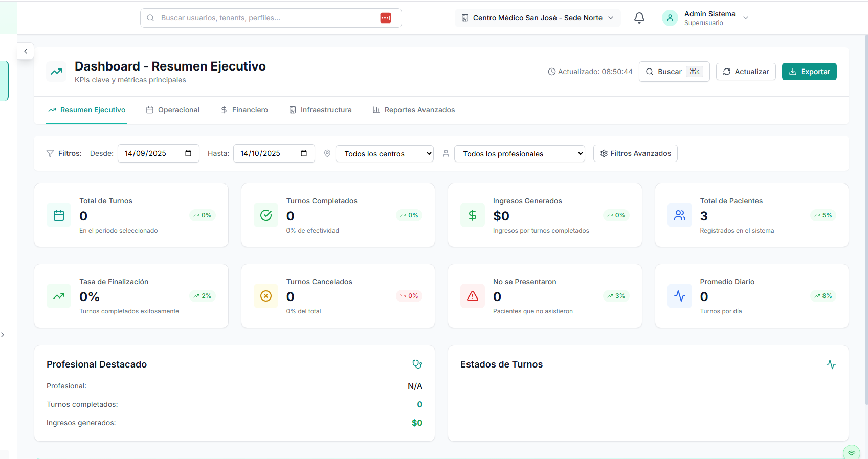The image size is (868, 459).
Task: Click the stethoscope icon in Profesional Destacado
Action: point(417,364)
